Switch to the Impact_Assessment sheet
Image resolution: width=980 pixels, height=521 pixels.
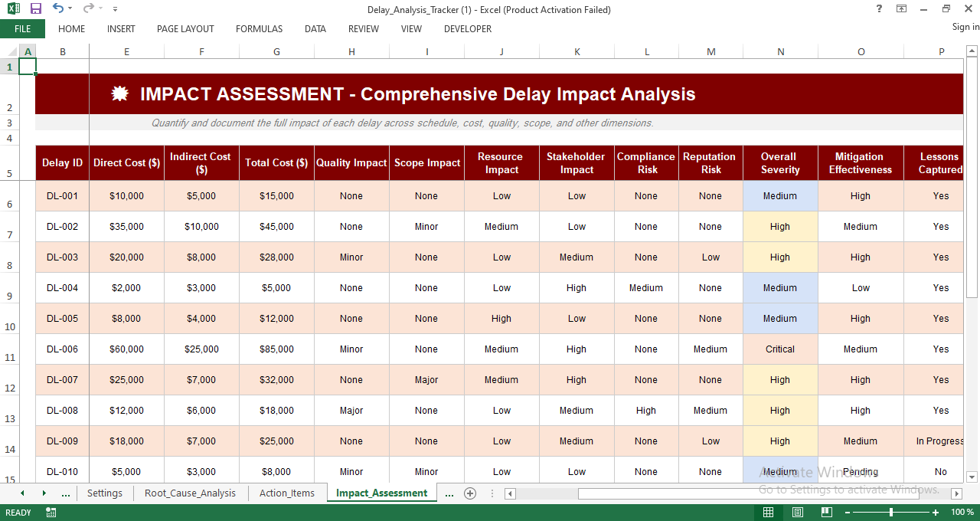pyautogui.click(x=381, y=493)
